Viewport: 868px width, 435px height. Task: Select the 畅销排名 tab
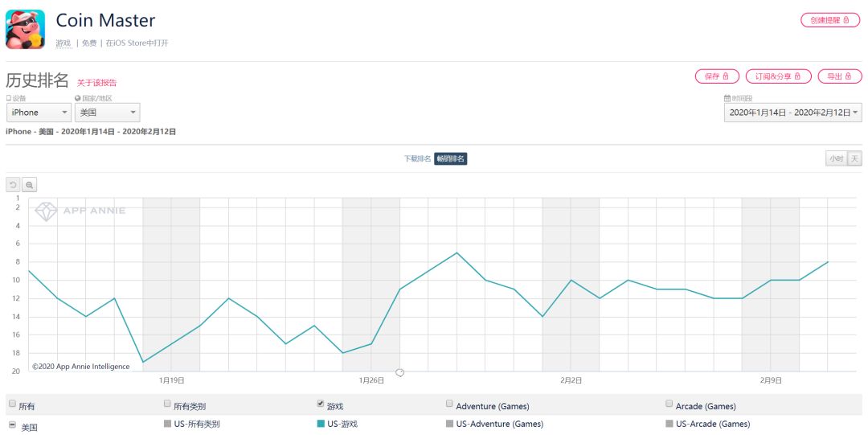pyautogui.click(x=450, y=159)
